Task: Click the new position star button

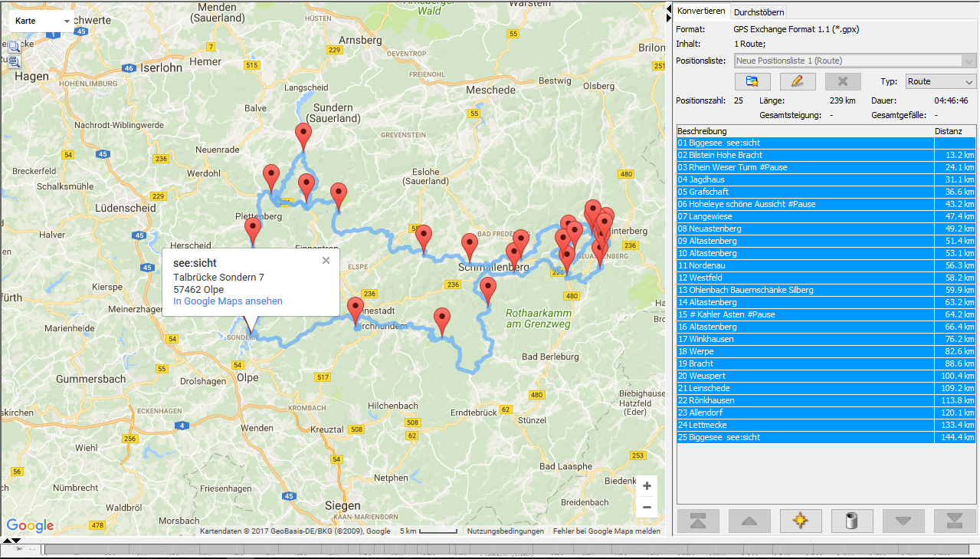Action: click(x=800, y=521)
